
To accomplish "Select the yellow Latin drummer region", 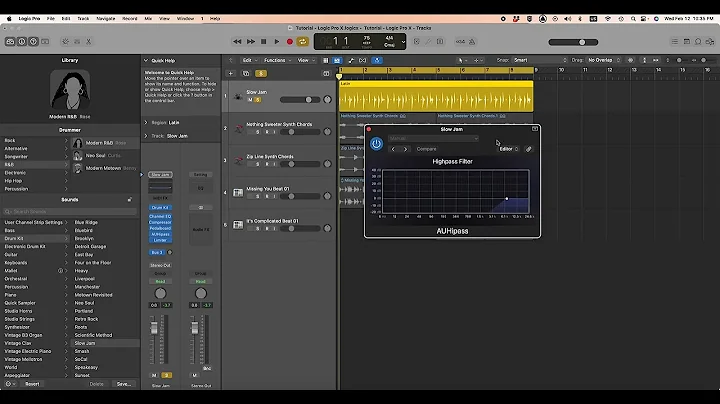I will (436, 96).
